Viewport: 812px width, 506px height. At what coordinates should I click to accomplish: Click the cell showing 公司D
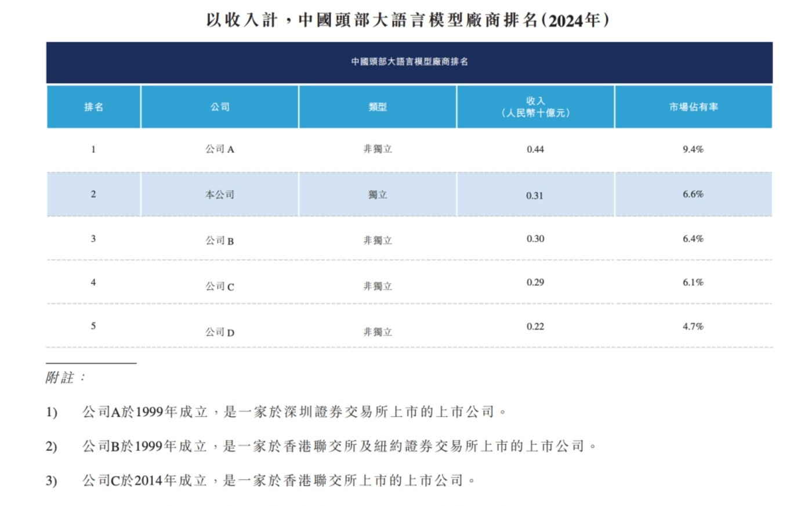(219, 330)
